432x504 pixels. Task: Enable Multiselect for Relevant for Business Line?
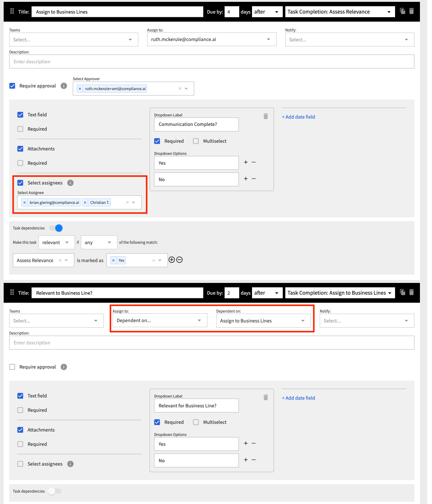coord(196,422)
